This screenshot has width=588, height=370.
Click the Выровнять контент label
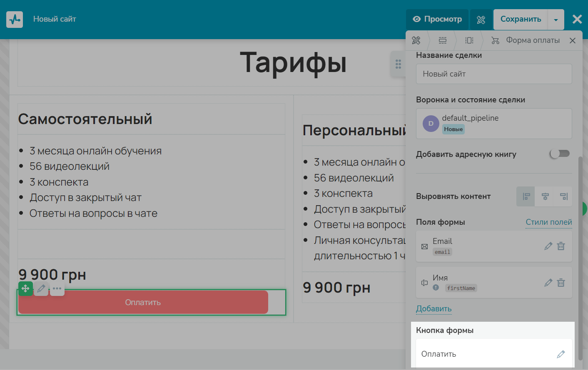[x=453, y=196]
